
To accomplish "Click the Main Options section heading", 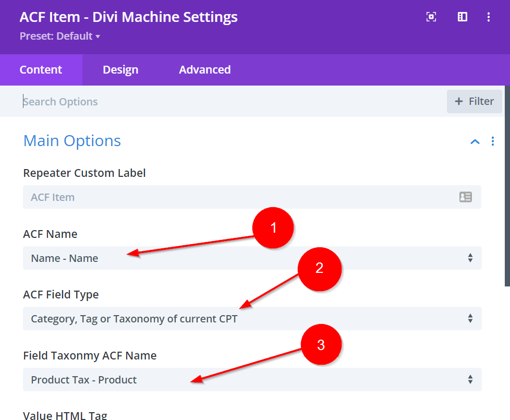I will pos(72,141).
